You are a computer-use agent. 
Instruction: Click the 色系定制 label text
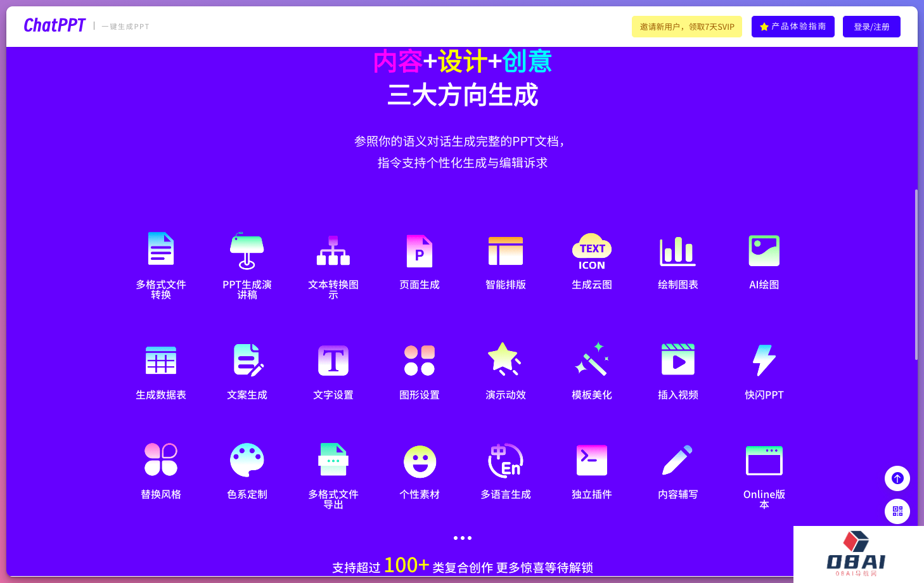click(247, 494)
